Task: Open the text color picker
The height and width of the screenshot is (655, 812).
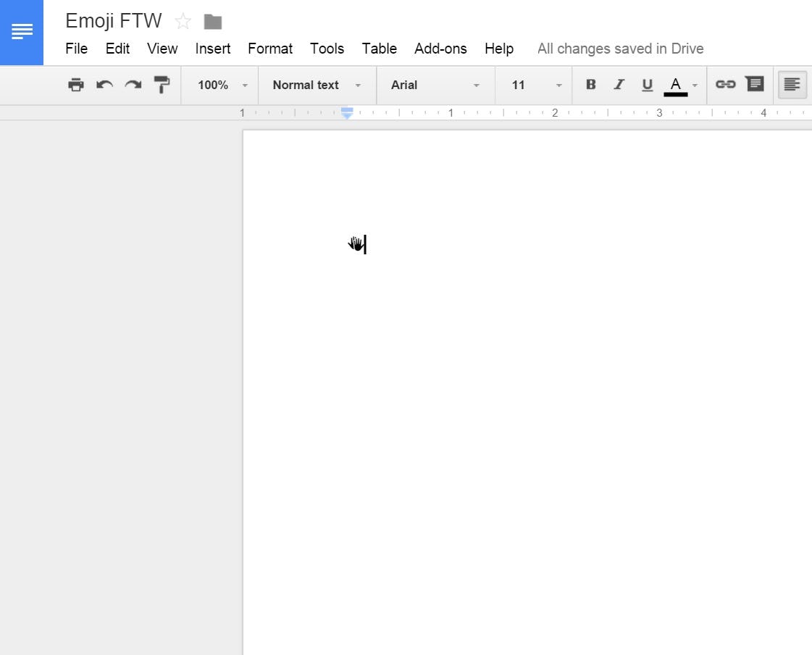Action: coord(677,85)
